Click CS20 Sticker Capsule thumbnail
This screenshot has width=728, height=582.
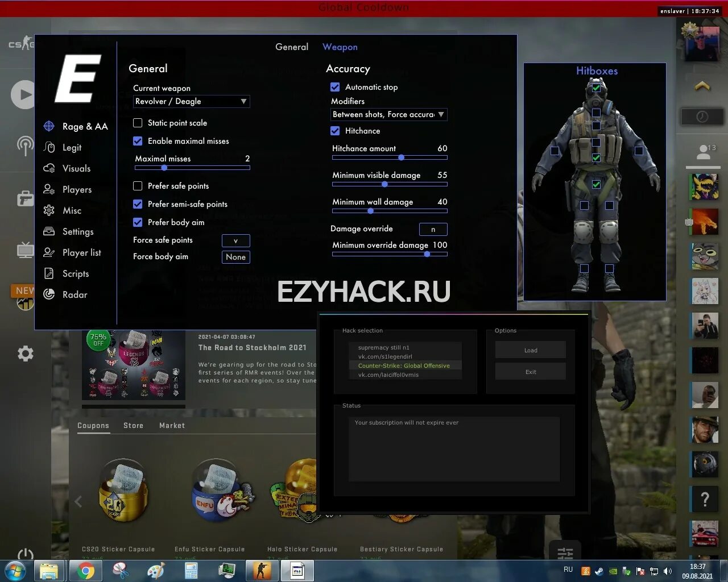[x=123, y=491]
